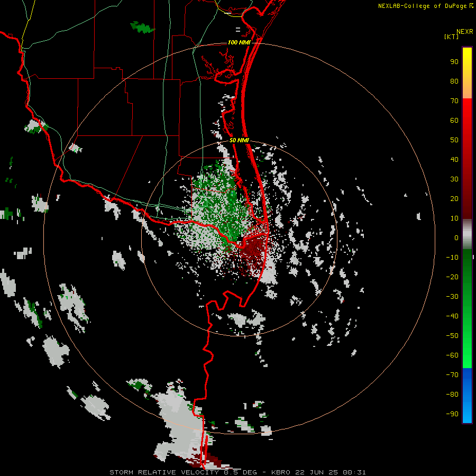This screenshot has height=476, width=476.
Task: Click the 22 JUN 25 date text
Action: (x=316, y=472)
